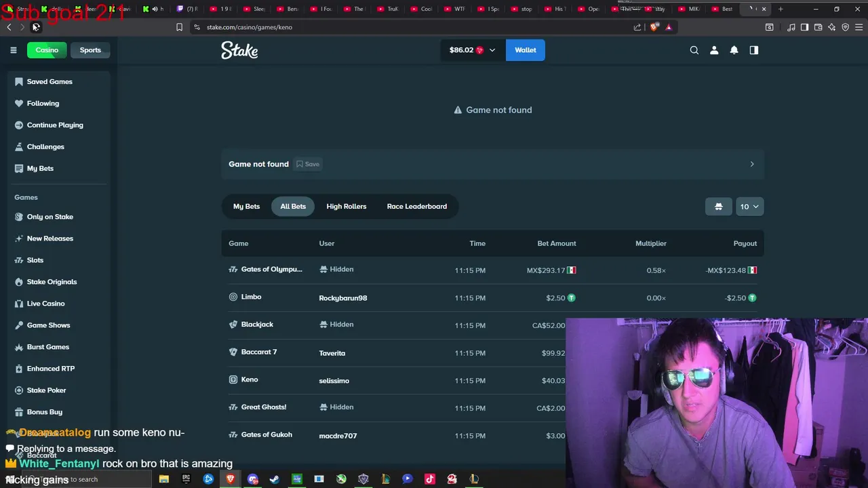Save the game with the Save toggle
The image size is (868, 488).
coord(308,164)
